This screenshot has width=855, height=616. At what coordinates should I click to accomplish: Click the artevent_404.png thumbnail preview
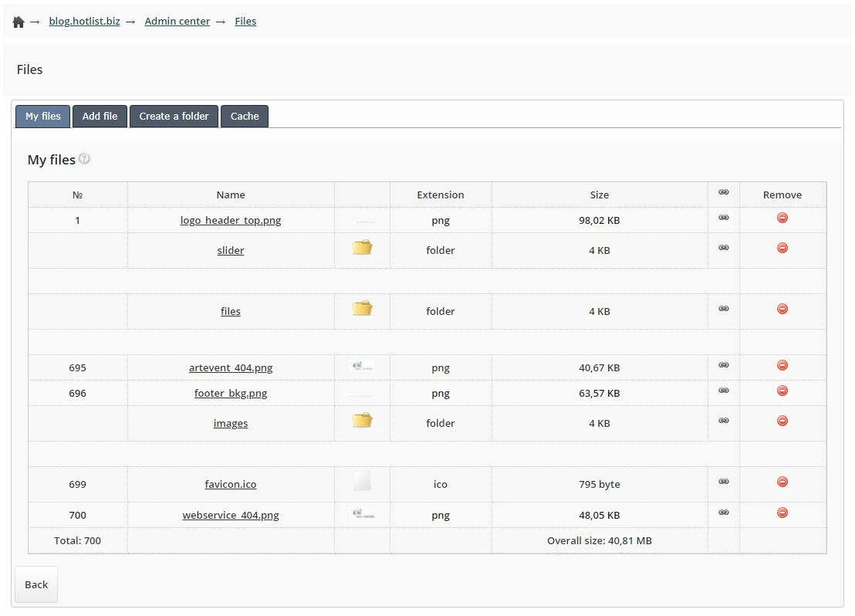coord(362,366)
